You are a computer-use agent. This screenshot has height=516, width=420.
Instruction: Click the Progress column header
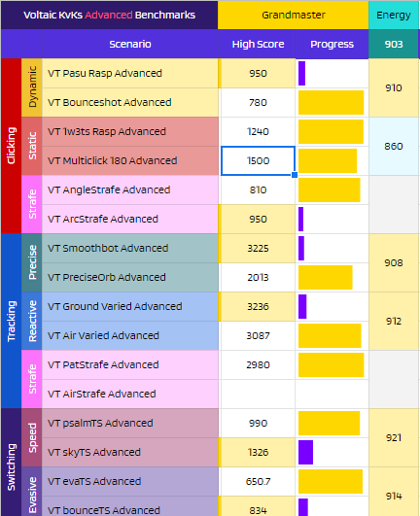point(332,44)
